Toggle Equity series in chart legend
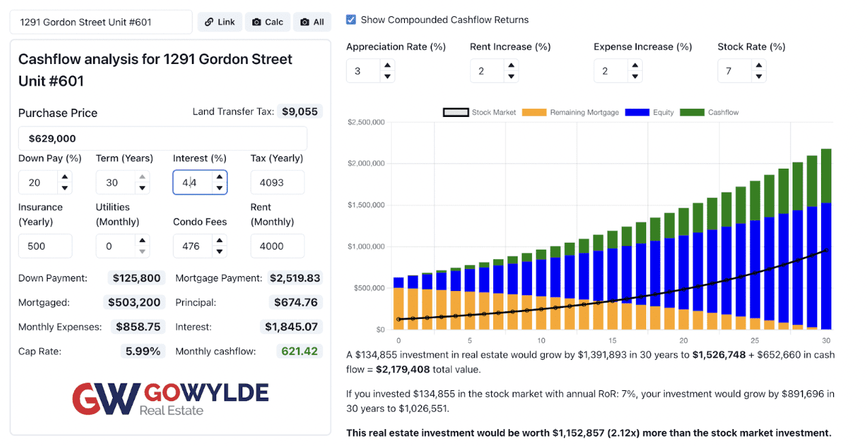This screenshot has width=868, height=446. [x=650, y=112]
